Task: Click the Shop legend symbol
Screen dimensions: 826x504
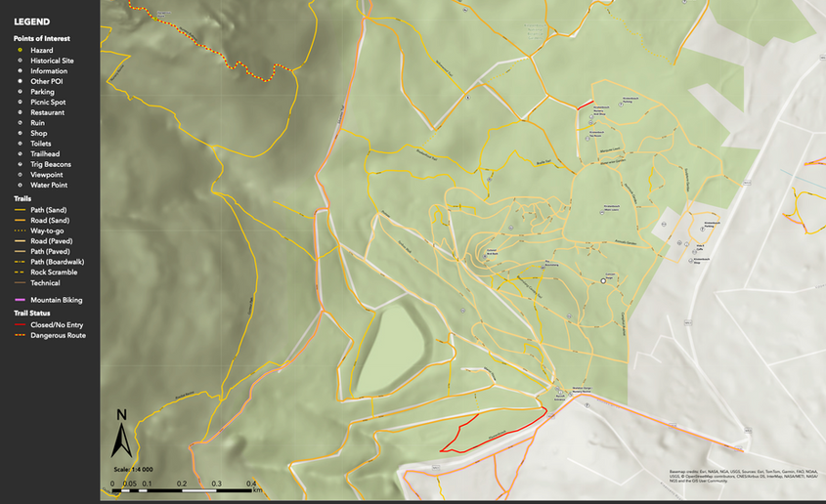Action: point(20,133)
